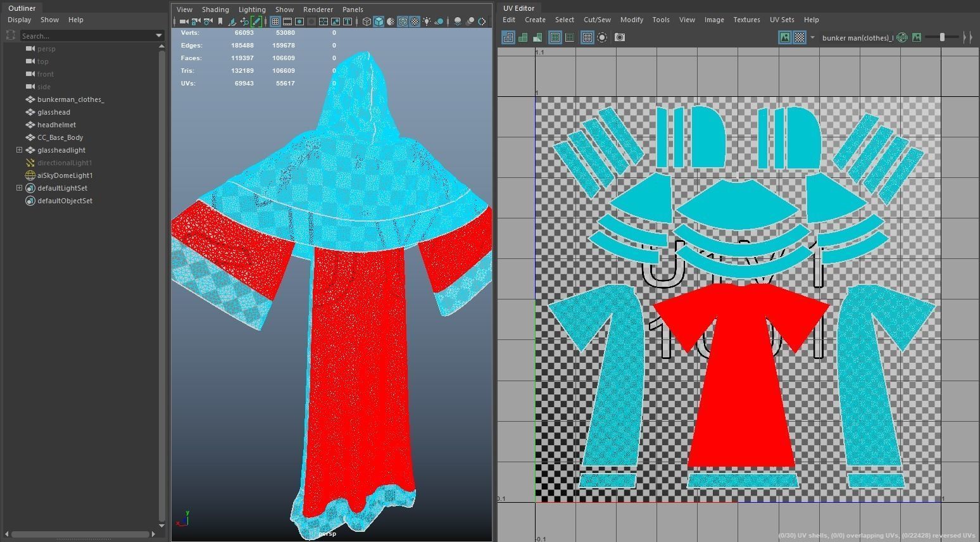Open the Renderer menu
Viewport: 980px width, 542px height.
coord(318,9)
